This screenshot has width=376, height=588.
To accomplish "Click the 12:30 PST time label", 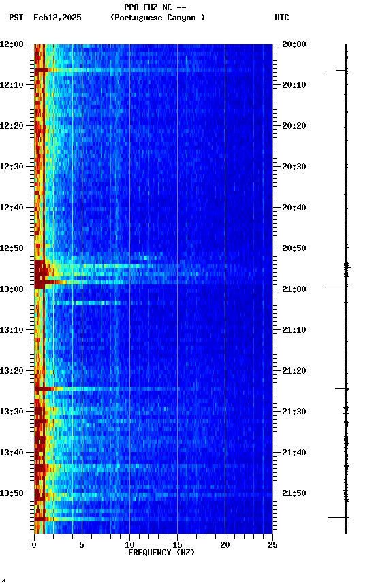I will pyautogui.click(x=12, y=167).
